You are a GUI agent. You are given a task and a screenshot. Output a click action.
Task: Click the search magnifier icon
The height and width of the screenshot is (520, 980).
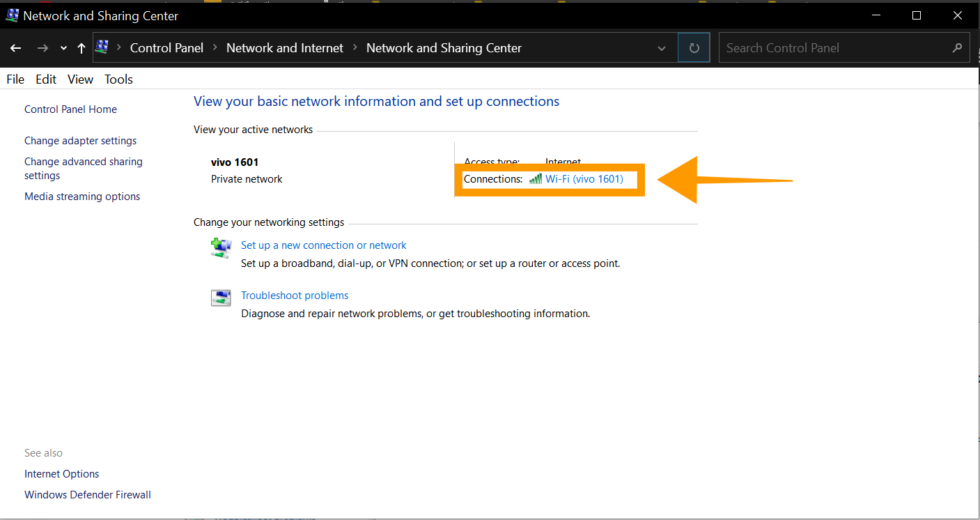pyautogui.click(x=957, y=48)
